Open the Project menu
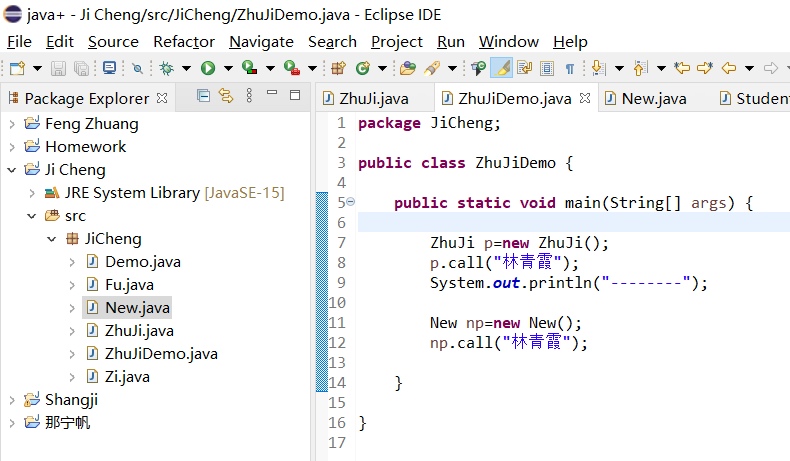The width and height of the screenshot is (790, 461). click(397, 42)
